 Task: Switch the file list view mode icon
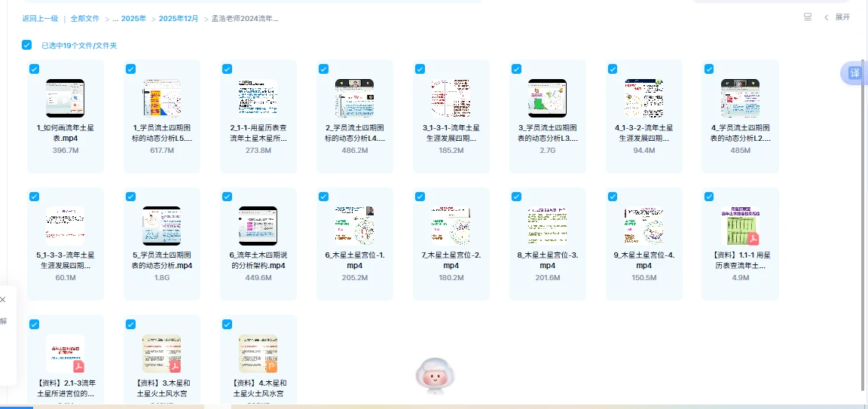808,17
